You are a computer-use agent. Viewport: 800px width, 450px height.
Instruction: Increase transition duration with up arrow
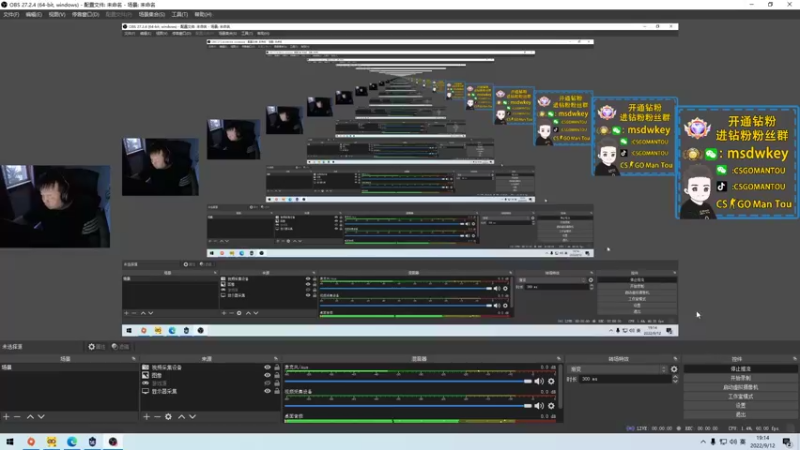click(675, 377)
